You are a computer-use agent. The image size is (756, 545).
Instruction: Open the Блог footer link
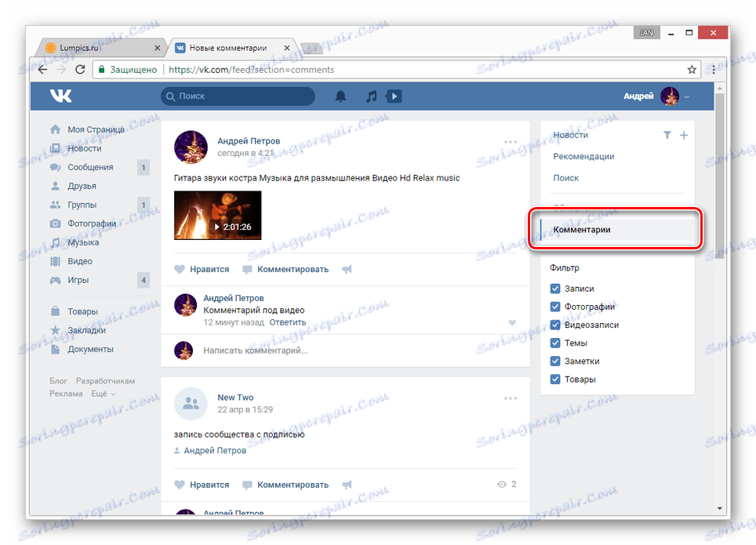click(58, 380)
